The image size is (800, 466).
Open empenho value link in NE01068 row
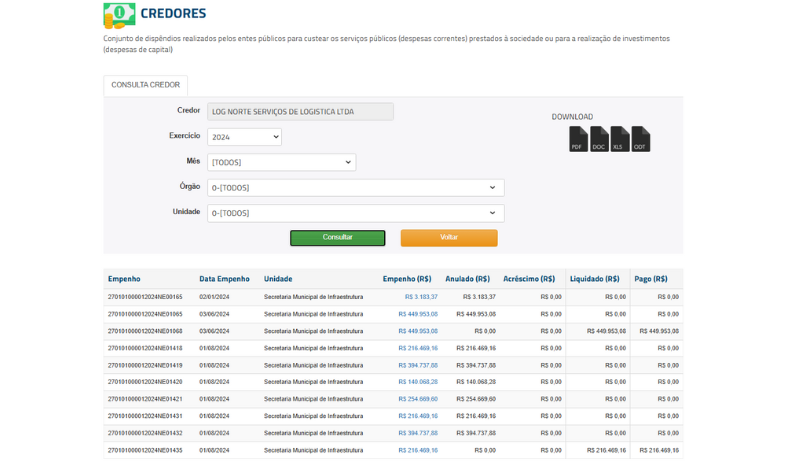pyautogui.click(x=418, y=331)
